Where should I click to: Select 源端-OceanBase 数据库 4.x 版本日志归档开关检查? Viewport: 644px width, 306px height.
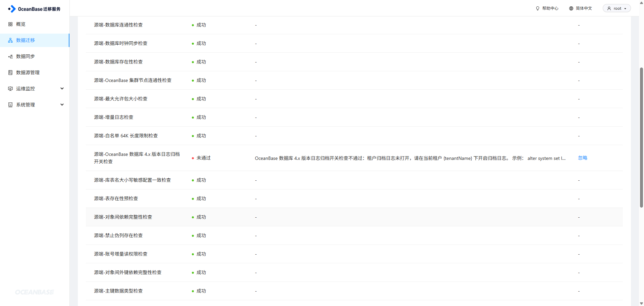[354, 158]
